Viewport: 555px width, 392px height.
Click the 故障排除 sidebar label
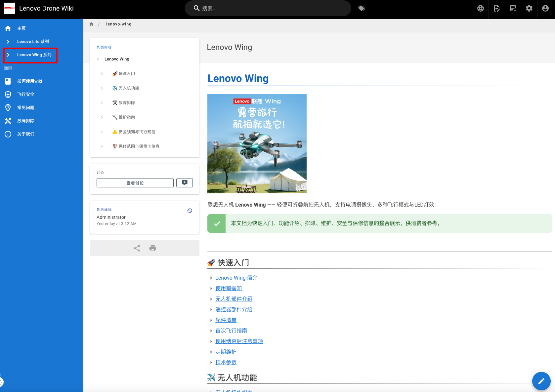click(x=26, y=121)
